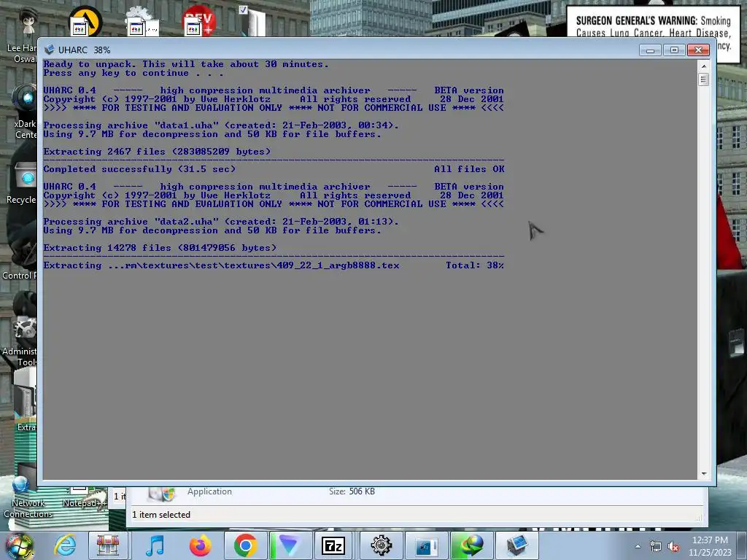Open the network status tray icon
The width and height of the screenshot is (747, 560).
(x=656, y=546)
